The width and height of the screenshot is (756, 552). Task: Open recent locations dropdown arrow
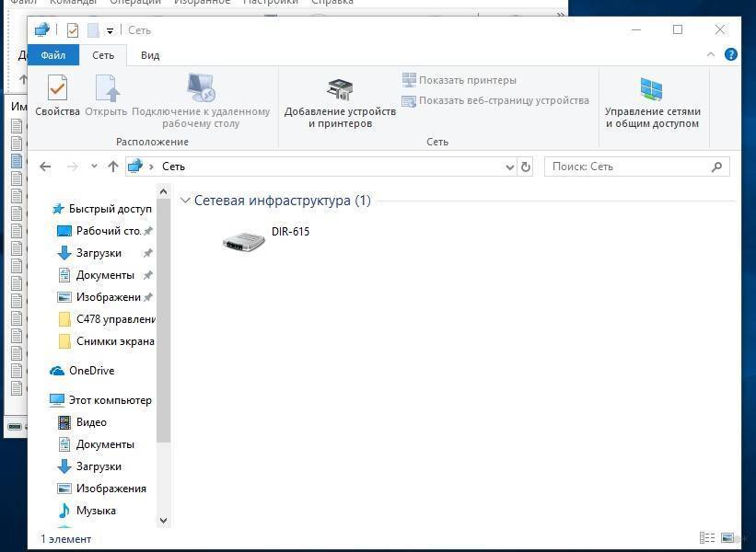tap(94, 167)
